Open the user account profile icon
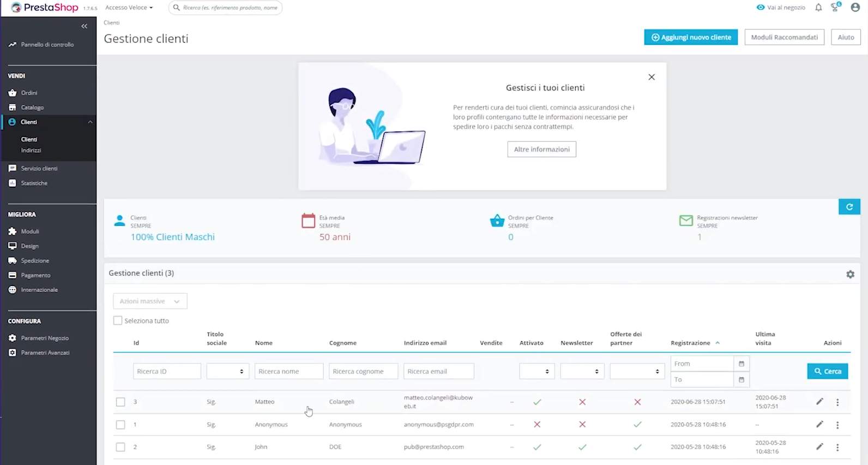The image size is (868, 465). click(855, 8)
